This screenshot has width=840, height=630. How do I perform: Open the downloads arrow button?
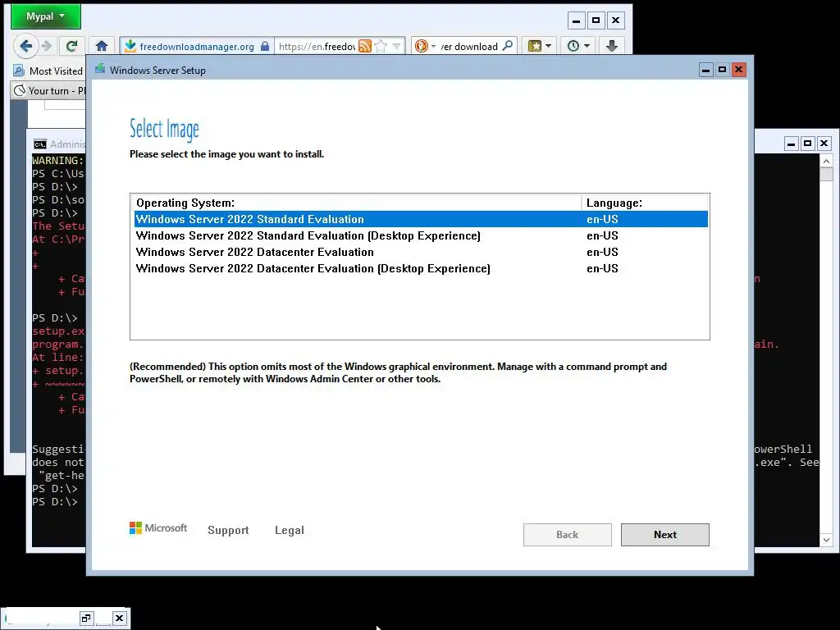612,46
